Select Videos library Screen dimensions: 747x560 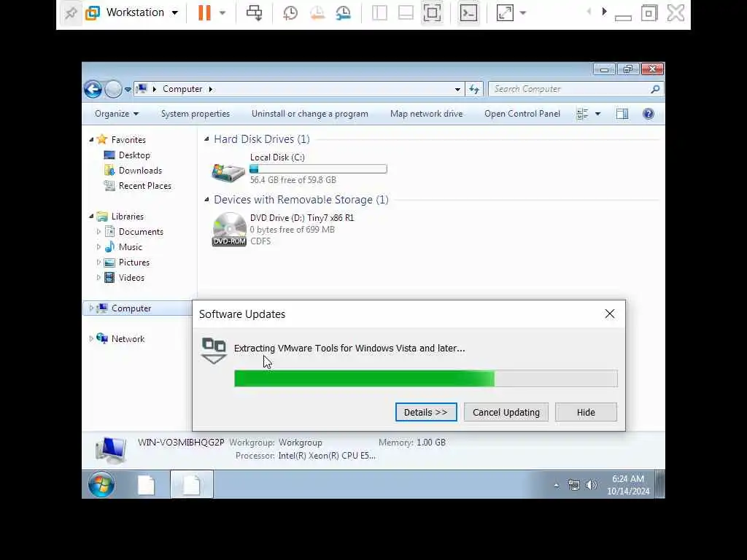131,278
